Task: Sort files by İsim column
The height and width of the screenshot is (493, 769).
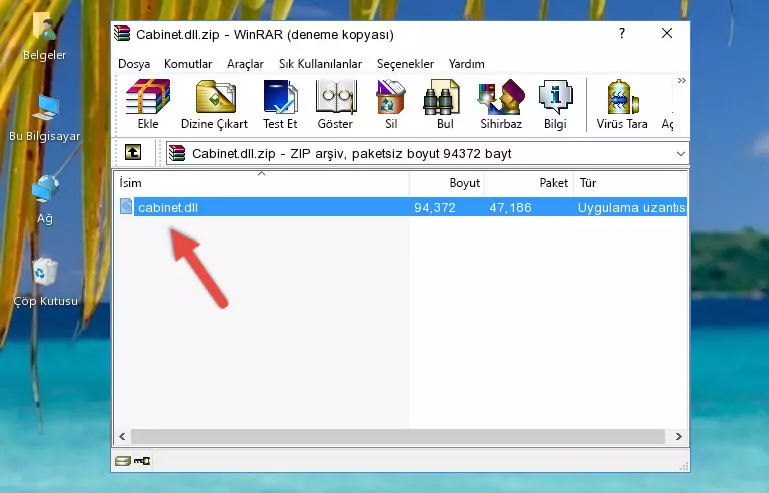Action: pyautogui.click(x=262, y=183)
